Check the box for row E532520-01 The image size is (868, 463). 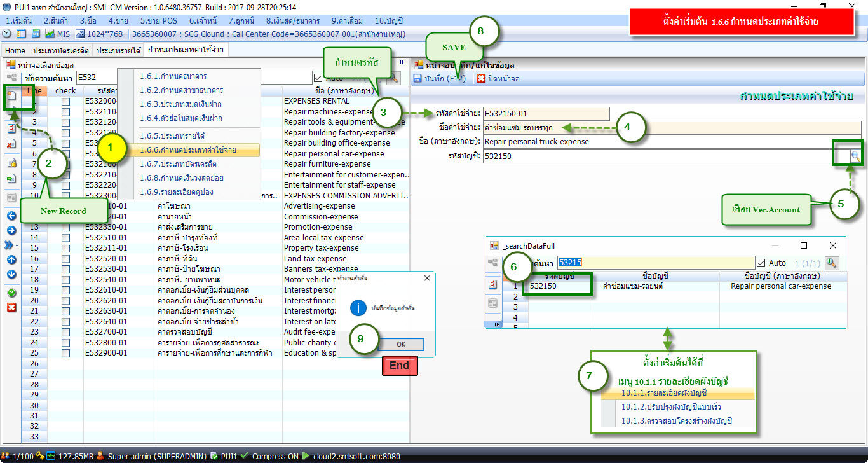pos(65,259)
